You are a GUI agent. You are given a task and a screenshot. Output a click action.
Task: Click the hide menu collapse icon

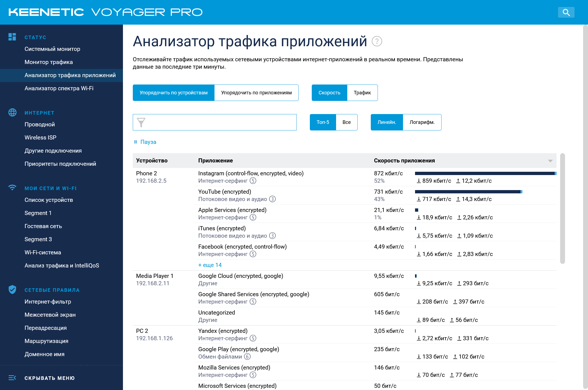[12, 378]
